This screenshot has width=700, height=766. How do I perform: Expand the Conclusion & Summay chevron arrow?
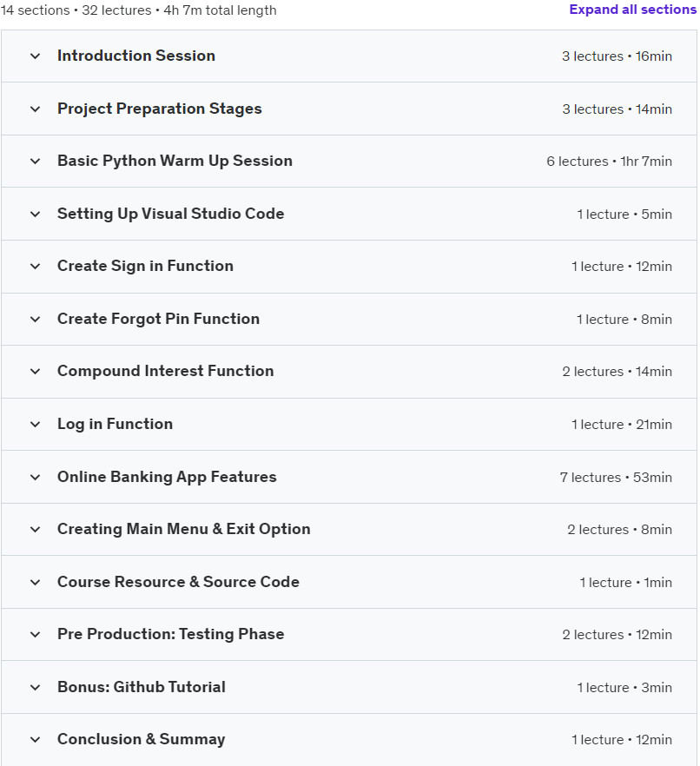pos(35,740)
